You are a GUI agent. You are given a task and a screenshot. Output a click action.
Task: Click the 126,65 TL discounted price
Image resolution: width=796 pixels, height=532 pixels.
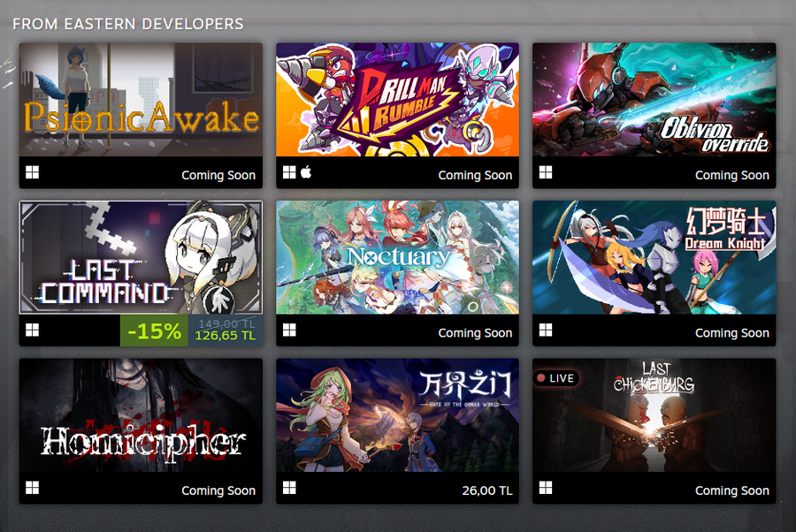[226, 336]
